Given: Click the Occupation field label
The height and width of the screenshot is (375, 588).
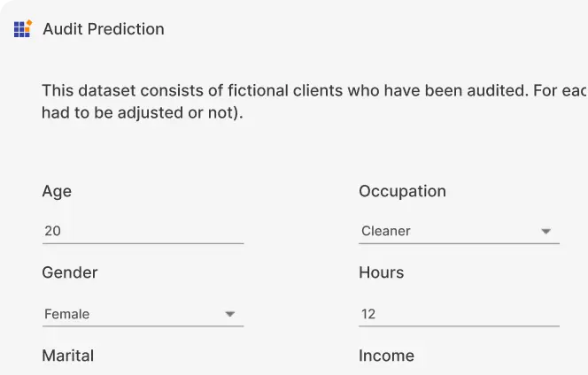Looking at the screenshot, I should click(x=402, y=191).
